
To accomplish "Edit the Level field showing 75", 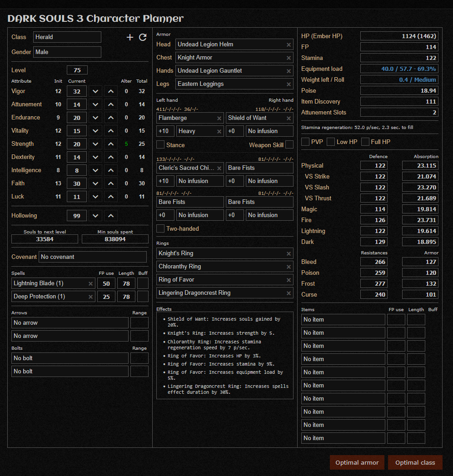I will coord(77,70).
